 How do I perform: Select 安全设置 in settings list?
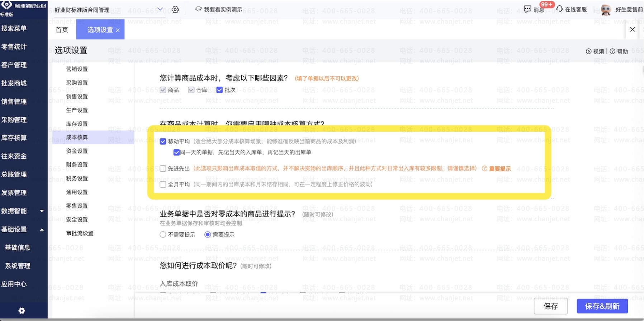pos(77,219)
